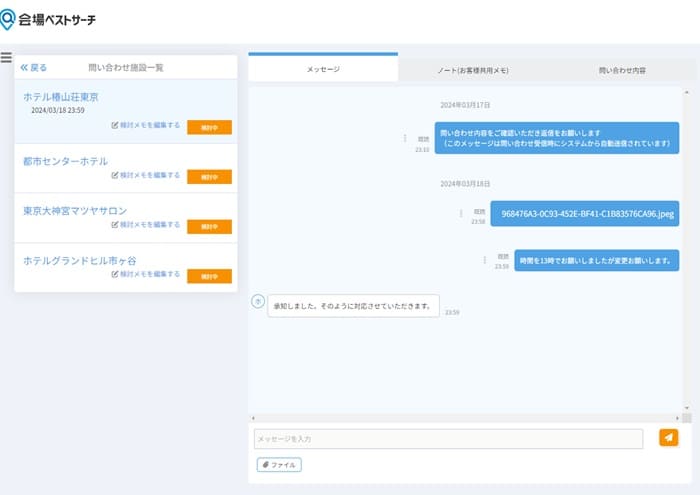Screen dimensions: 700x495
Task: Open options dots beside the jpeg attachment
Action: click(461, 213)
